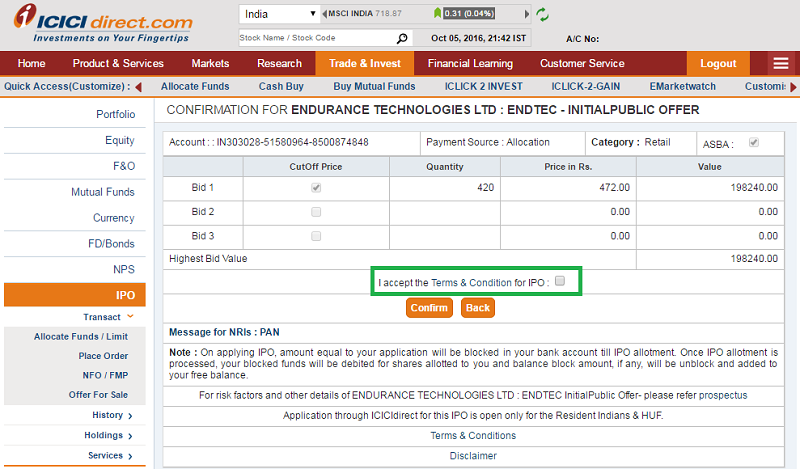The height and width of the screenshot is (469, 800).
Task: Open the prospectus link
Action: point(723,396)
